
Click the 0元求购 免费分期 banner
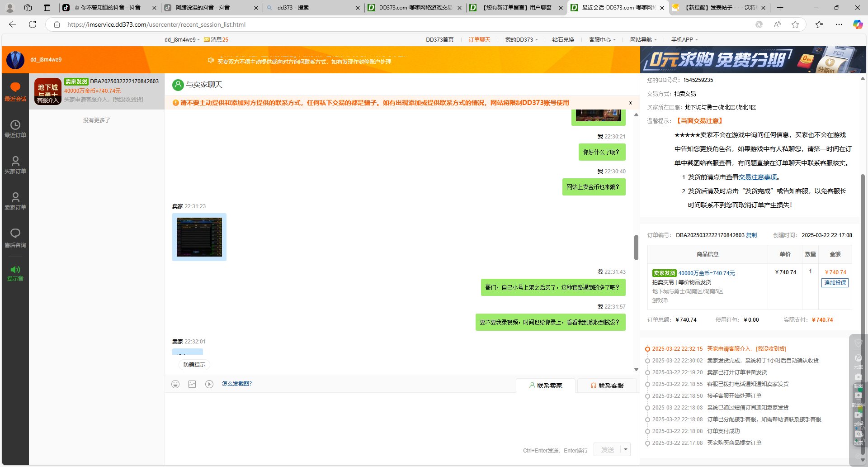(753, 60)
